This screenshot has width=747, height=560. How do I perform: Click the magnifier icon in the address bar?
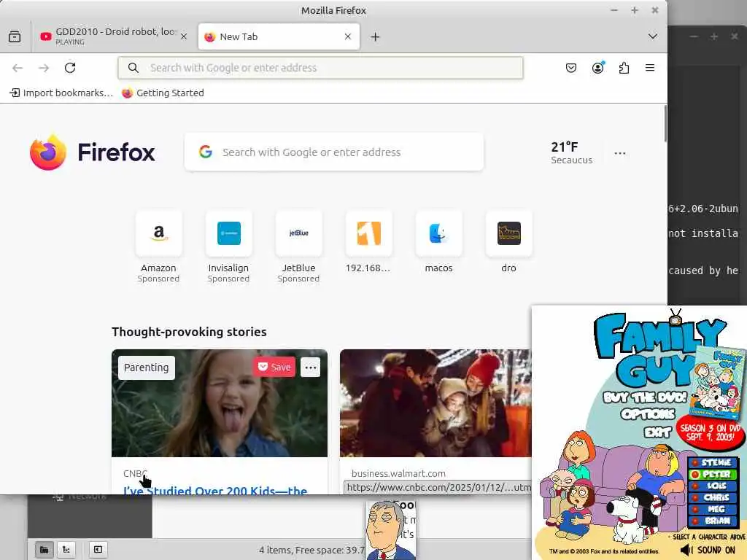tap(133, 68)
